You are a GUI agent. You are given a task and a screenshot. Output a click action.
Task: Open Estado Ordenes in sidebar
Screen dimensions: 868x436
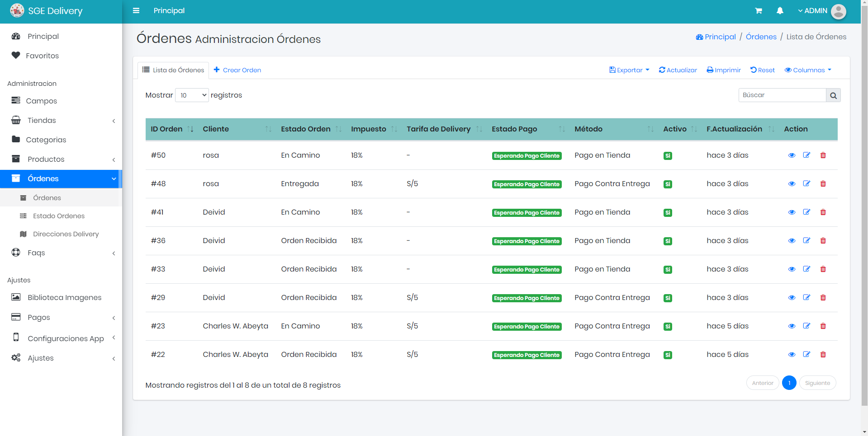click(59, 216)
